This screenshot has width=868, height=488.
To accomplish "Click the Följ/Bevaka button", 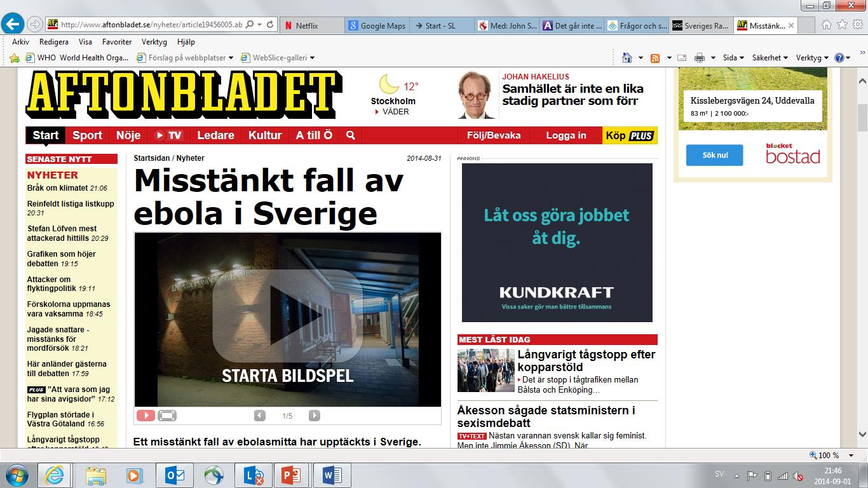I will point(494,135).
